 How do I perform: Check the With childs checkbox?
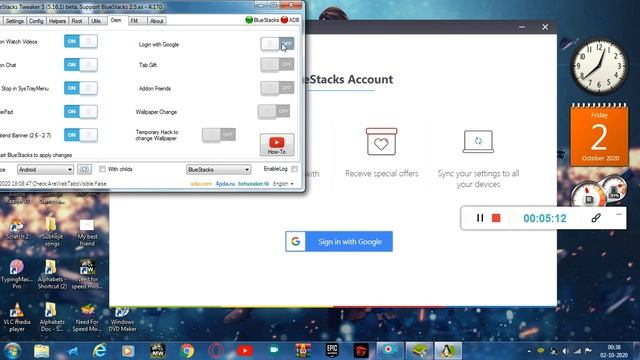(x=102, y=169)
